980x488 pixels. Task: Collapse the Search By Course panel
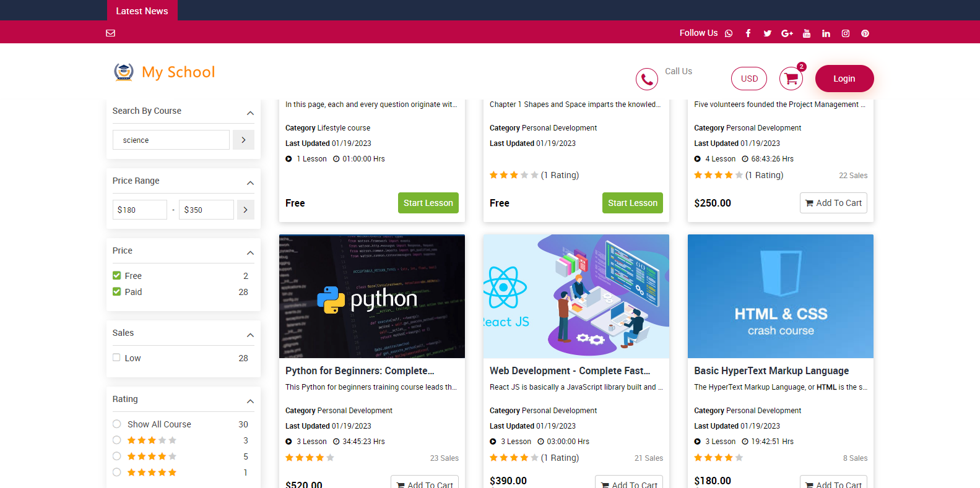point(250,113)
